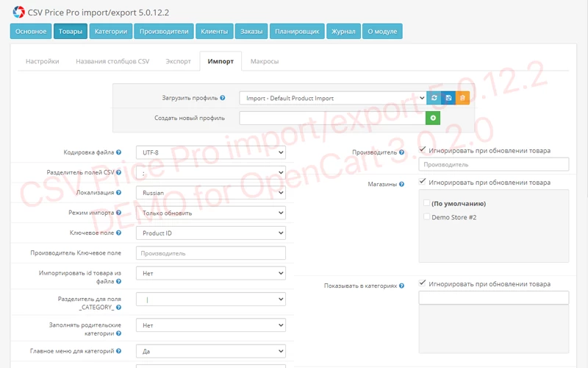Open the Режим импорта dropdown
This screenshot has height=368, width=588.
click(211, 213)
